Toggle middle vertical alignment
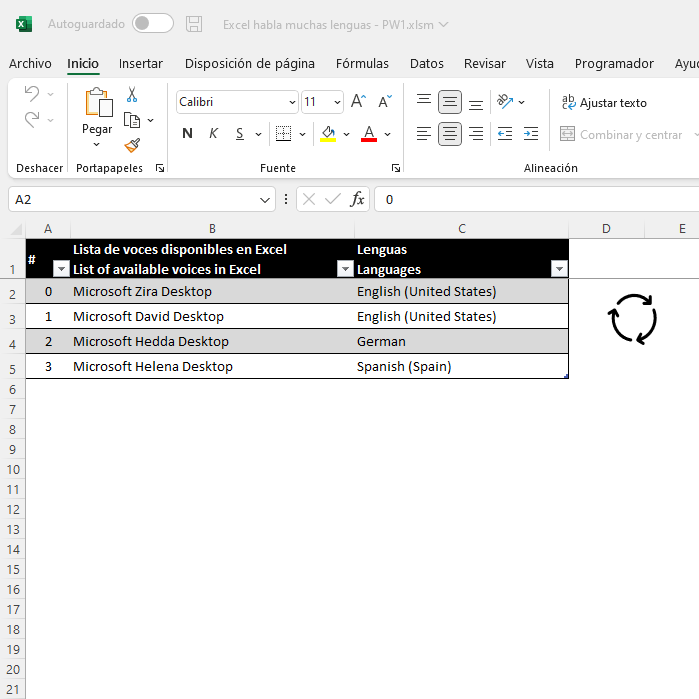Image resolution: width=699 pixels, height=699 pixels. (x=450, y=102)
